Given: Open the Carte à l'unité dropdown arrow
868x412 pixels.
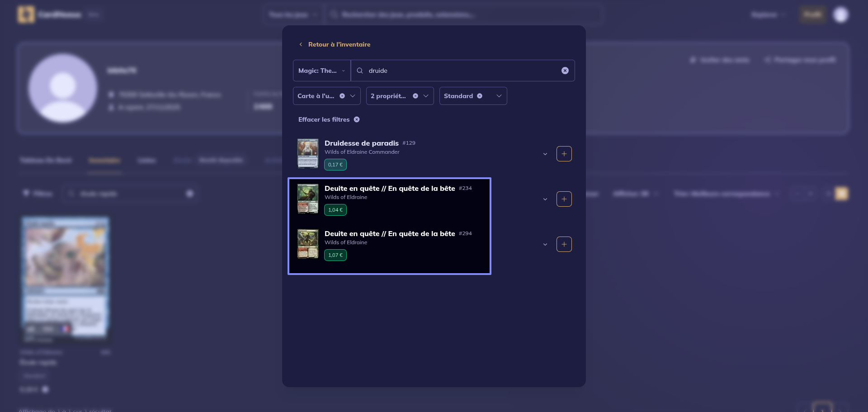Looking at the screenshot, I should pyautogui.click(x=353, y=96).
